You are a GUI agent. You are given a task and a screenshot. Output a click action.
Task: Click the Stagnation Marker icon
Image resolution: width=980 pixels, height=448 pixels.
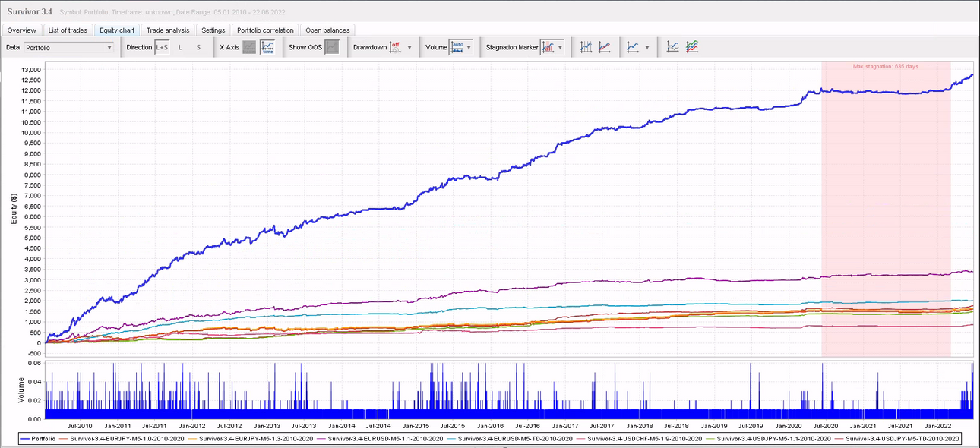(x=548, y=47)
